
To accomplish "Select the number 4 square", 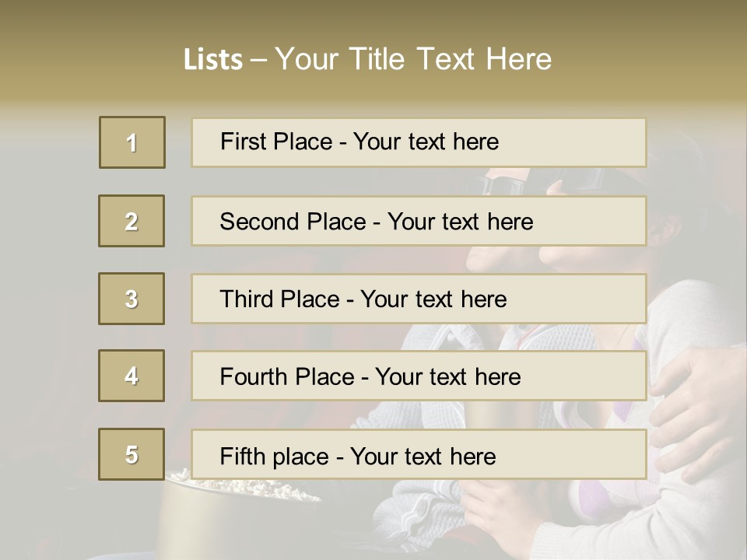I will pyautogui.click(x=132, y=376).
